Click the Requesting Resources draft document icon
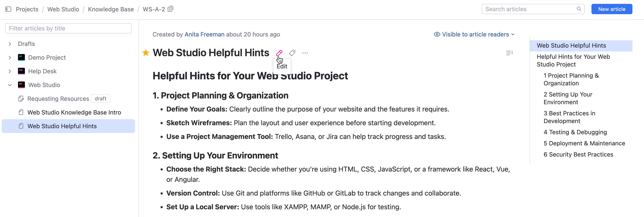The height and width of the screenshot is (217, 644). (21, 99)
